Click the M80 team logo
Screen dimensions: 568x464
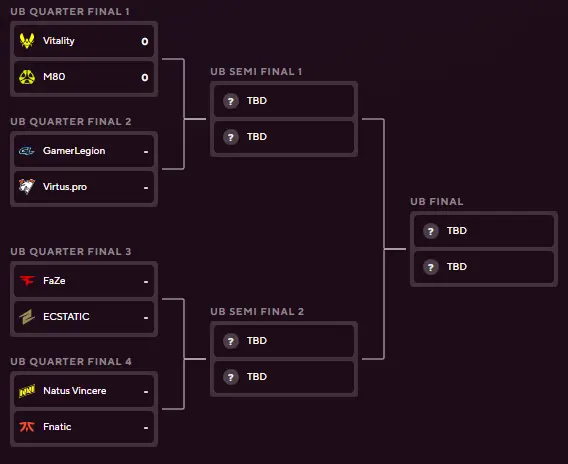coord(27,77)
